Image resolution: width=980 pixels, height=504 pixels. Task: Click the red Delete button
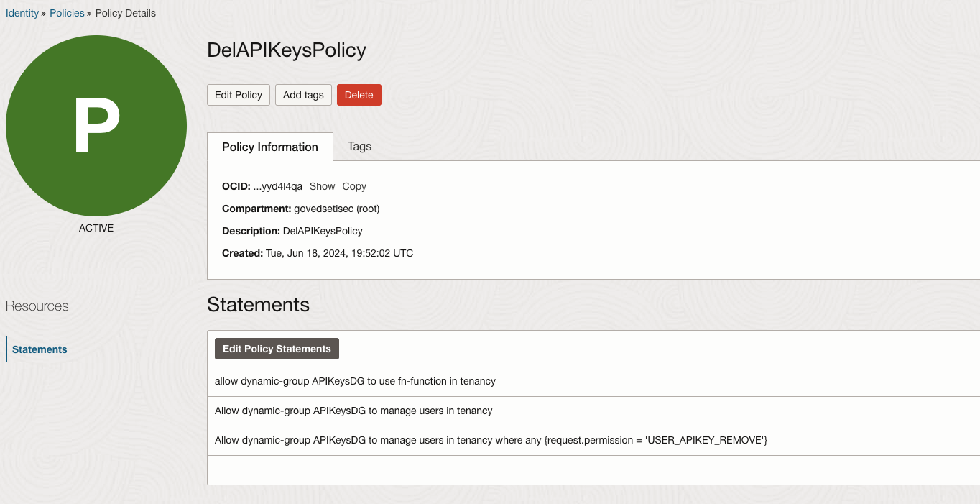click(x=359, y=94)
